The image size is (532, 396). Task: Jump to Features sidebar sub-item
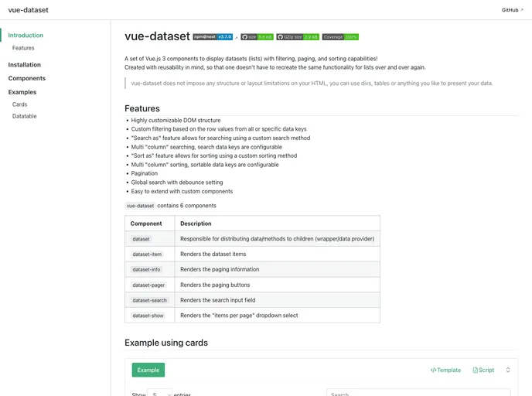coord(23,48)
